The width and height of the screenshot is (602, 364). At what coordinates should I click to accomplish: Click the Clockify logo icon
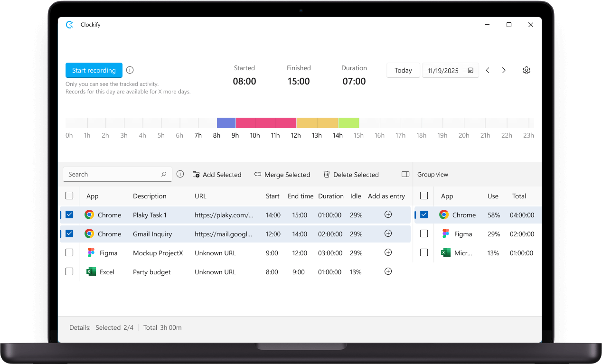[69, 25]
